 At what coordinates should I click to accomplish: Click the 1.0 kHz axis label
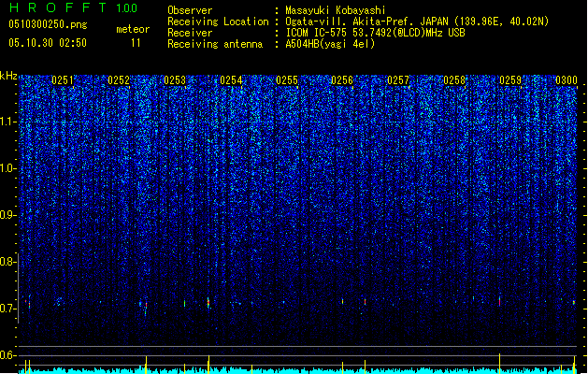click(7, 168)
